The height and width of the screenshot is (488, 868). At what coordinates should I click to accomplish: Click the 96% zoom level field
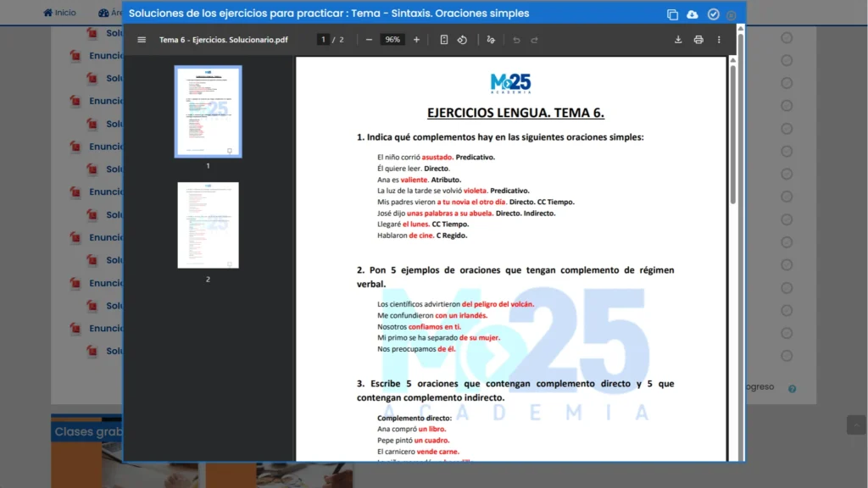(x=392, y=40)
